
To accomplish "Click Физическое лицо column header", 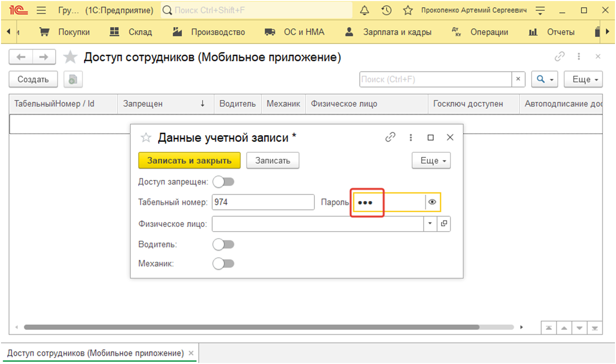I will pyautogui.click(x=367, y=104).
